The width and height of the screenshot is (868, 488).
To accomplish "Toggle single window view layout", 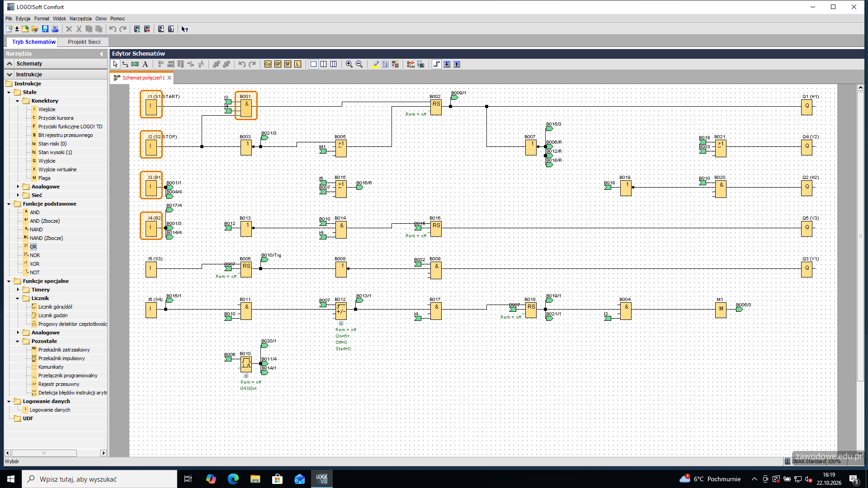I will pos(313,64).
